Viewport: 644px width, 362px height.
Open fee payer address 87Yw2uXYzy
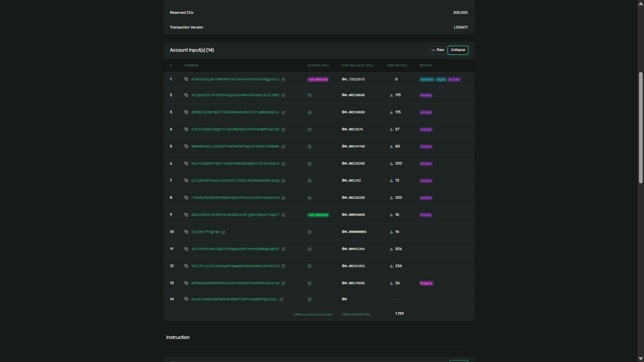[235, 79]
